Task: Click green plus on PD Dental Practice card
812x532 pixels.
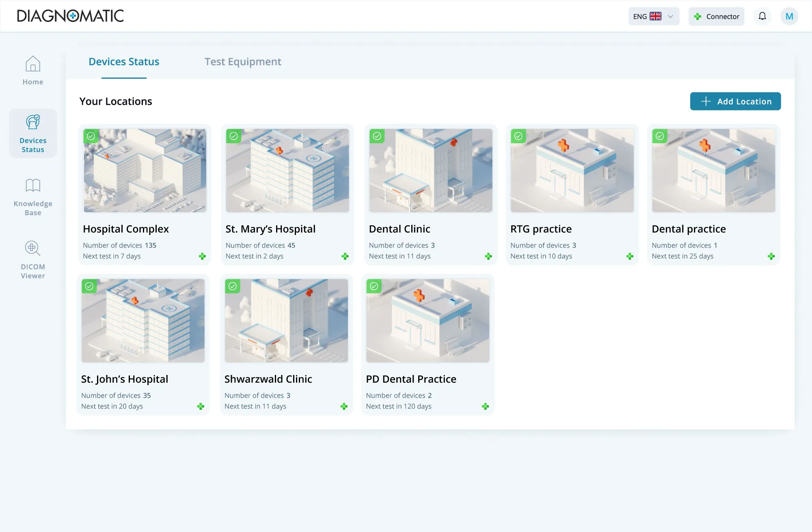Action: click(485, 406)
